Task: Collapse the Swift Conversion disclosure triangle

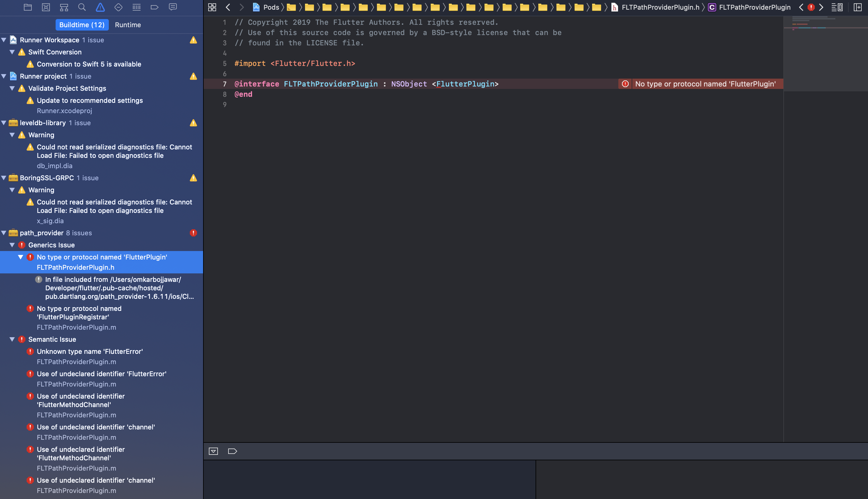Action: [x=12, y=52]
